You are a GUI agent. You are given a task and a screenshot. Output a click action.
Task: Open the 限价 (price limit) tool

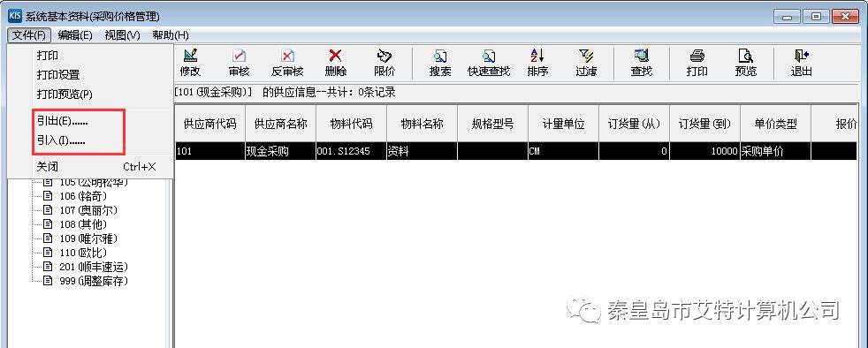click(x=385, y=63)
